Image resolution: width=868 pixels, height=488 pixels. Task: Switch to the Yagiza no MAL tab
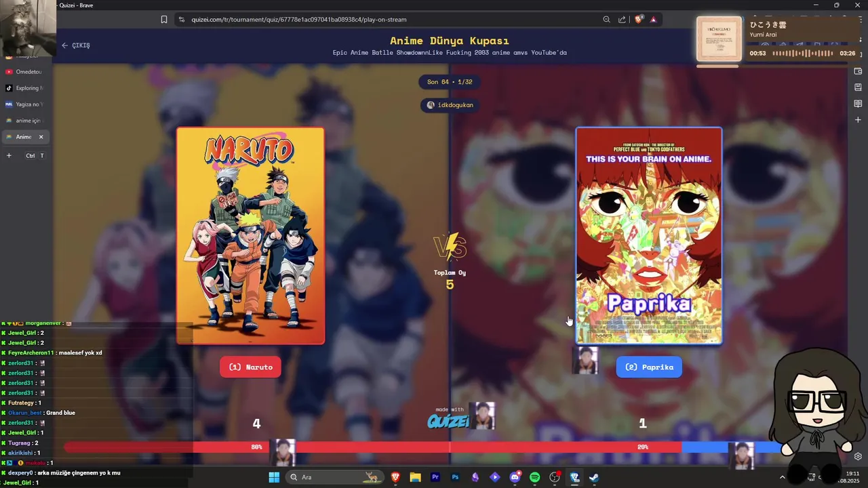tap(24, 104)
